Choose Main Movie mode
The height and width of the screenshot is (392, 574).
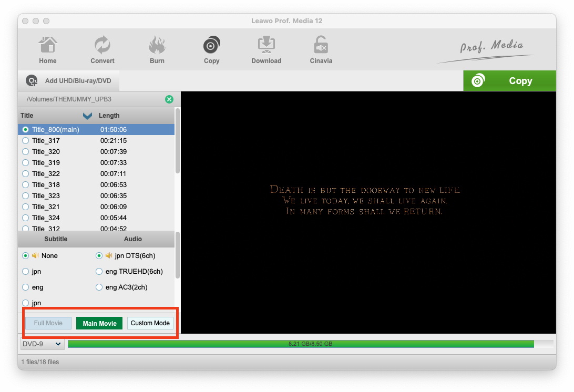click(99, 323)
